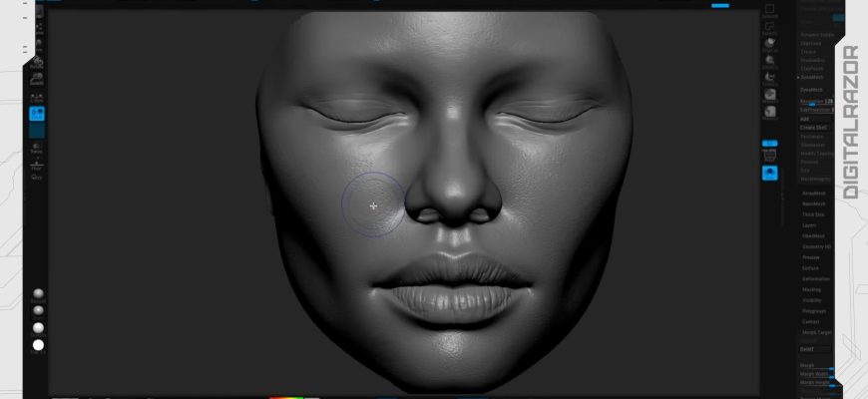Click the bright blue highlighted icon in right shelf
This screenshot has width=868, height=399.
click(x=770, y=173)
